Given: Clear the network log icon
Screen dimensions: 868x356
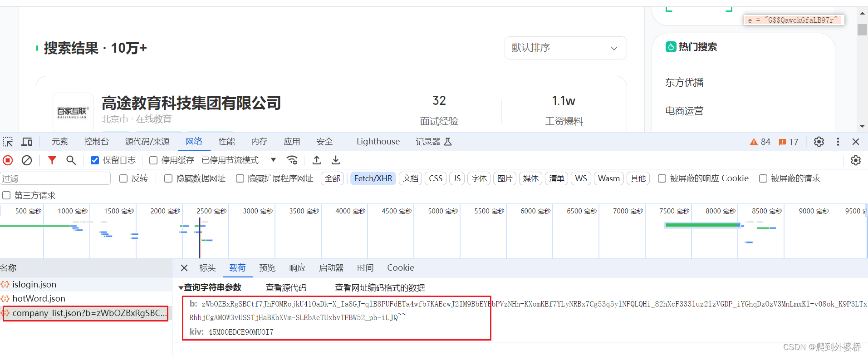Looking at the screenshot, I should click(27, 160).
